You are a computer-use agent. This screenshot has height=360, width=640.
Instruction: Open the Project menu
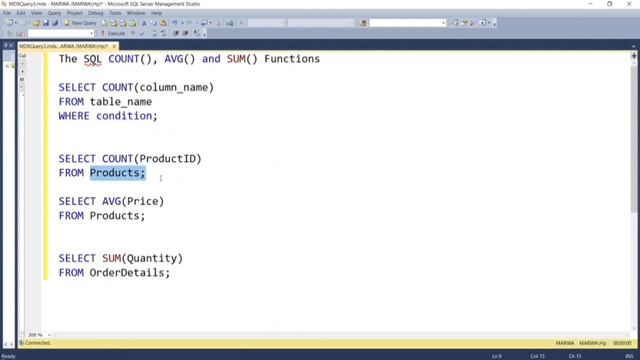[x=75, y=13]
